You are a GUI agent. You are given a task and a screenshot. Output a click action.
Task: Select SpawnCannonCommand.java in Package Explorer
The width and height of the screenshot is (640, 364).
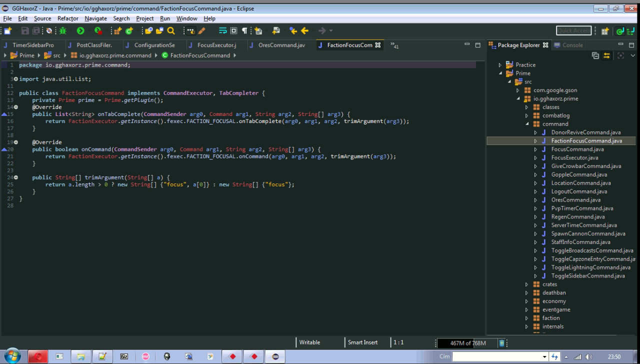click(x=588, y=233)
